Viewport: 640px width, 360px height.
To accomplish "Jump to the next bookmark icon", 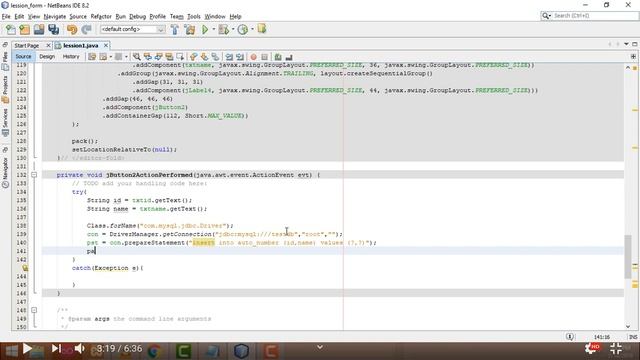I will tap(204, 57).
